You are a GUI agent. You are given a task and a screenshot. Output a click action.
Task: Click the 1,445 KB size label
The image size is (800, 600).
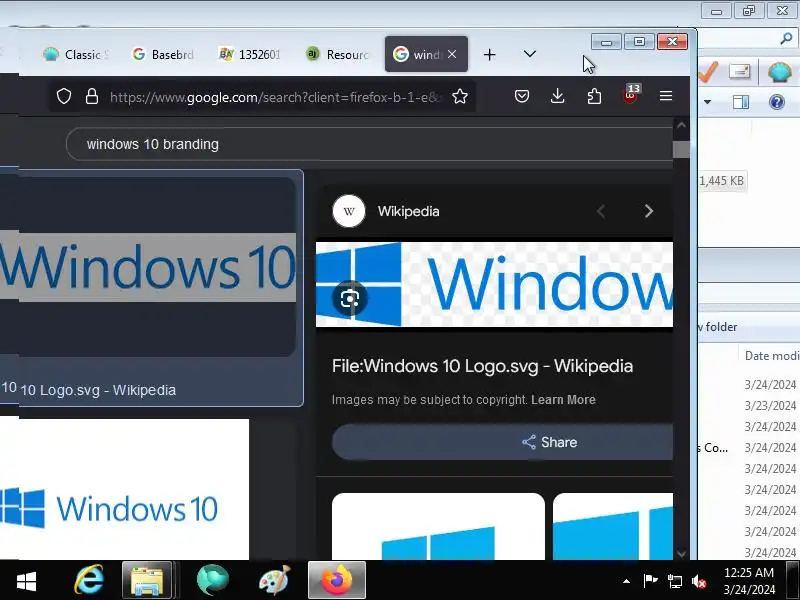pyautogui.click(x=721, y=181)
